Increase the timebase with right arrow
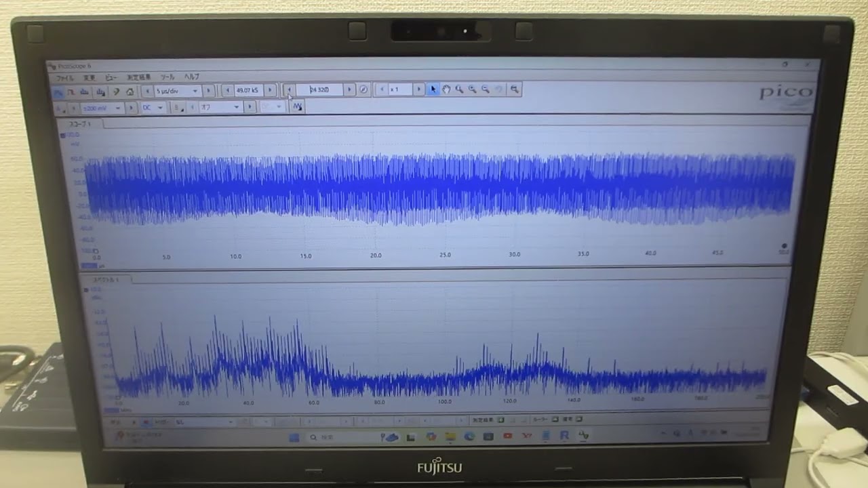Image resolution: width=868 pixels, height=488 pixels. 208,91
